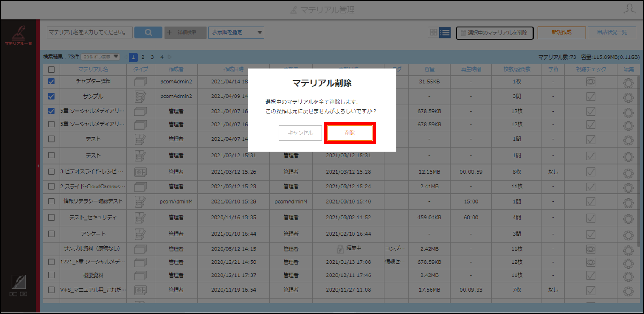Click slide type icon for 概要資料 row
Screen dimensions: 644x314
tap(140, 276)
